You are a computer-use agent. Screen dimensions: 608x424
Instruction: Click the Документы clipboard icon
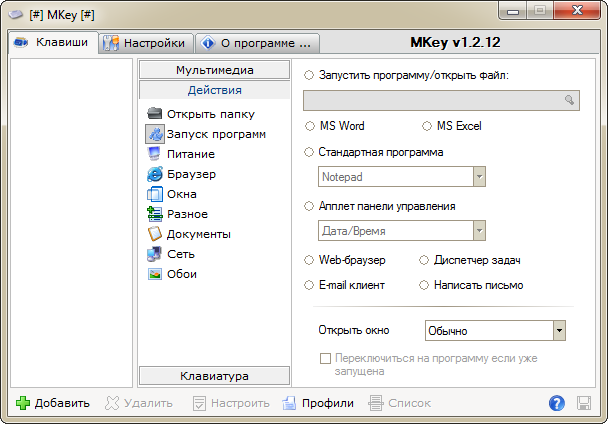155,234
